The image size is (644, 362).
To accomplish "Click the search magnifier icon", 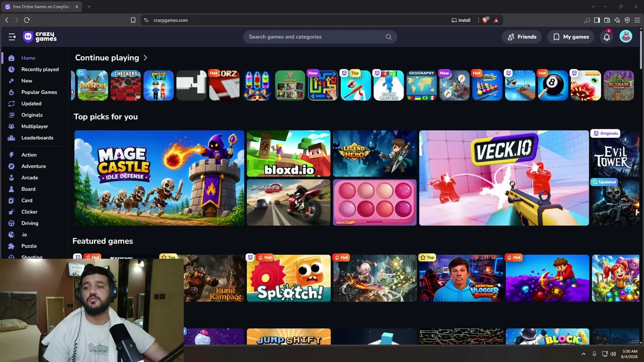I will [388, 37].
